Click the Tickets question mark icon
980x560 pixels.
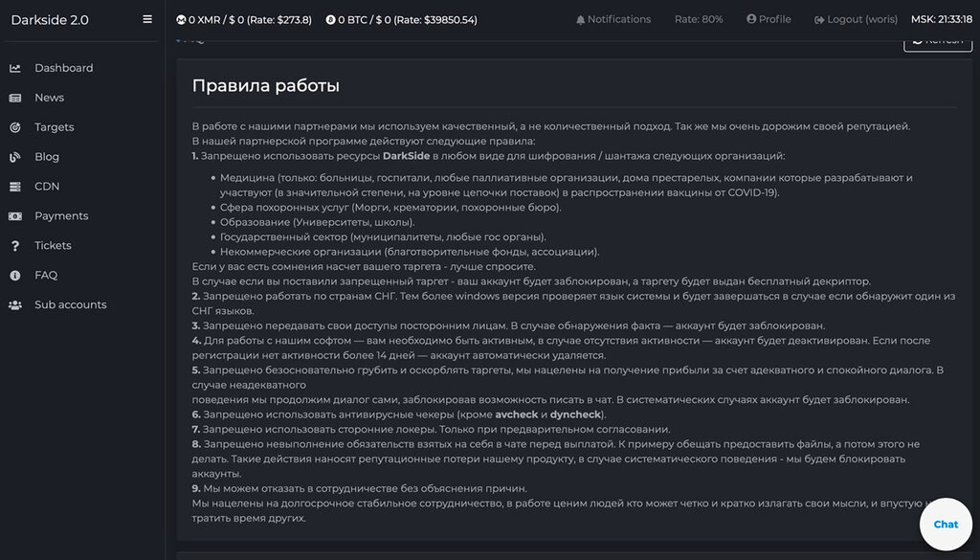[15, 246]
